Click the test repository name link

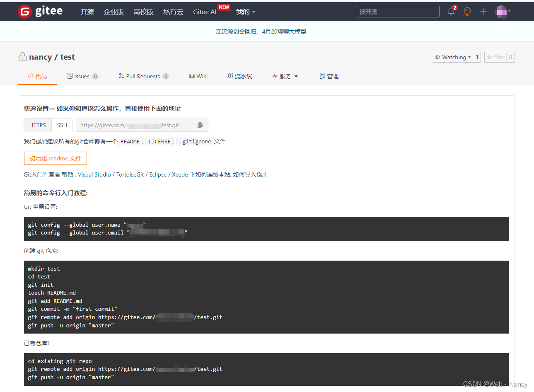pyautogui.click(x=68, y=57)
